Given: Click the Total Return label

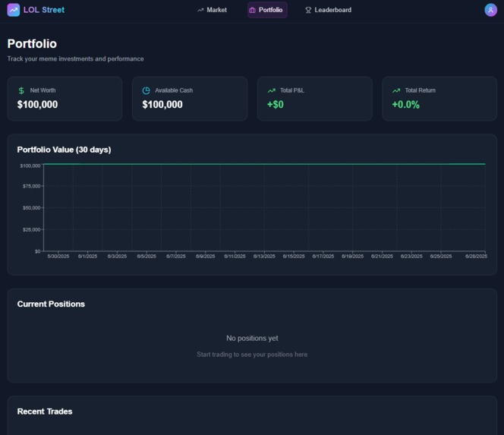Looking at the screenshot, I should tap(420, 90).
